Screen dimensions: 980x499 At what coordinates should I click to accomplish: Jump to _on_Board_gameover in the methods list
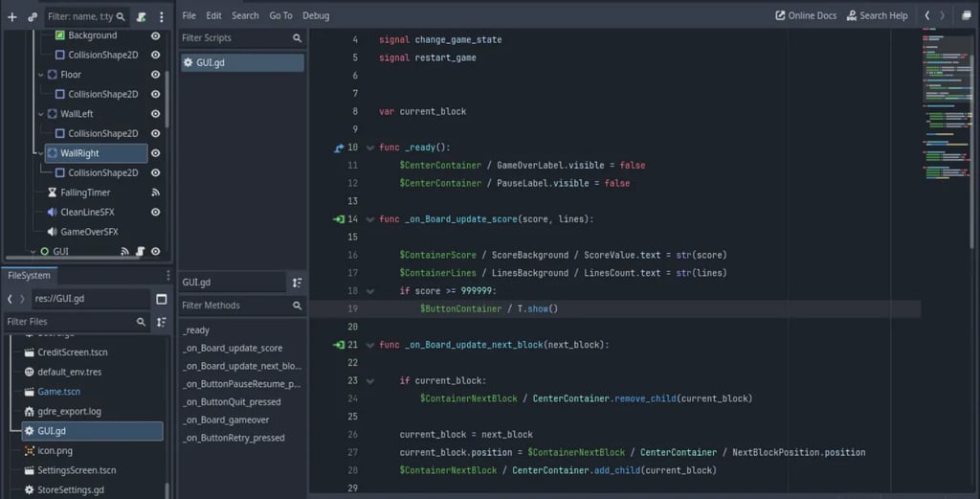coord(226,420)
